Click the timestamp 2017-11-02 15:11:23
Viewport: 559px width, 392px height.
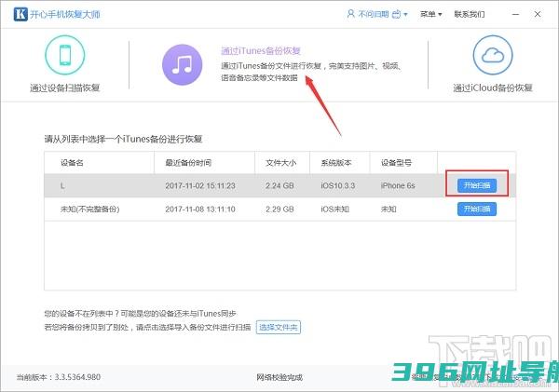click(200, 185)
